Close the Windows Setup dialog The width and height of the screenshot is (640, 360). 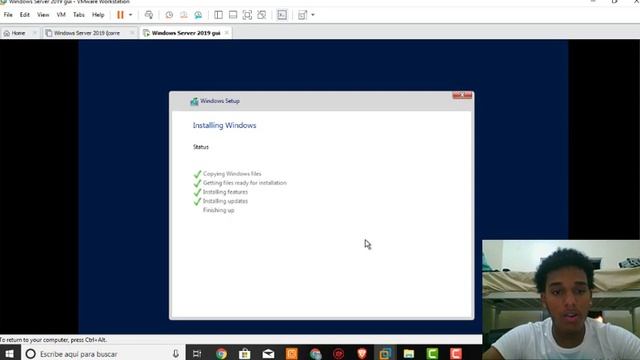462,95
